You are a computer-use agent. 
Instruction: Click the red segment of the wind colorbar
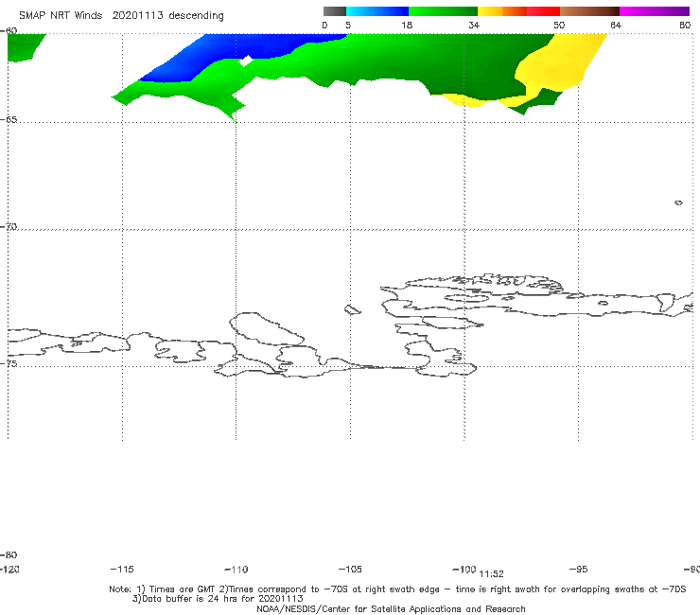[543, 11]
